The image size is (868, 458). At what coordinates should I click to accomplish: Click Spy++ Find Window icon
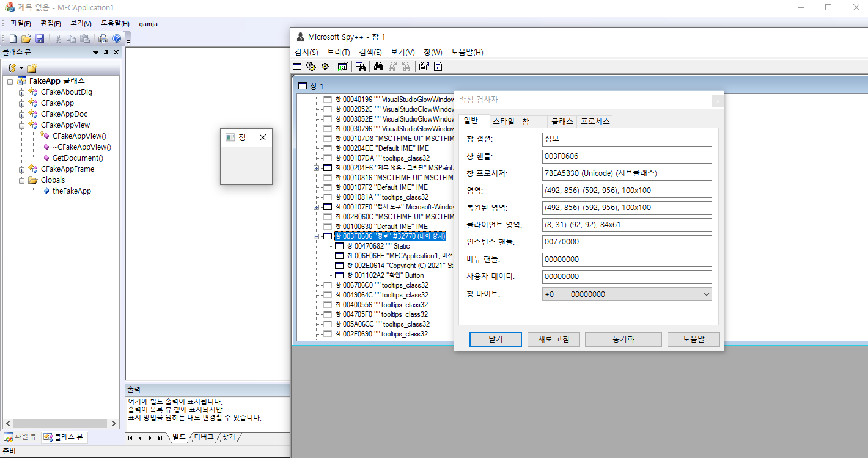click(361, 66)
